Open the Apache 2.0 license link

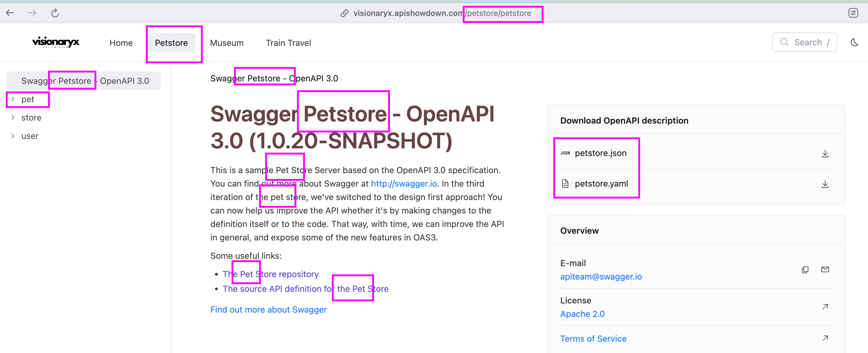(582, 314)
